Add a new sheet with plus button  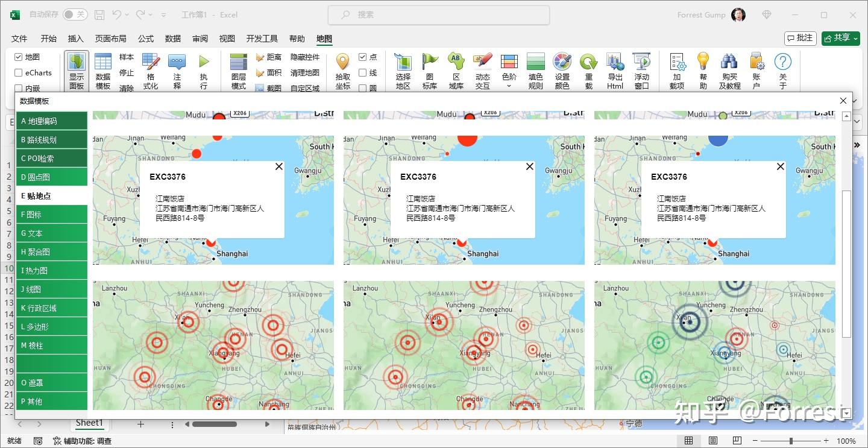point(140,424)
